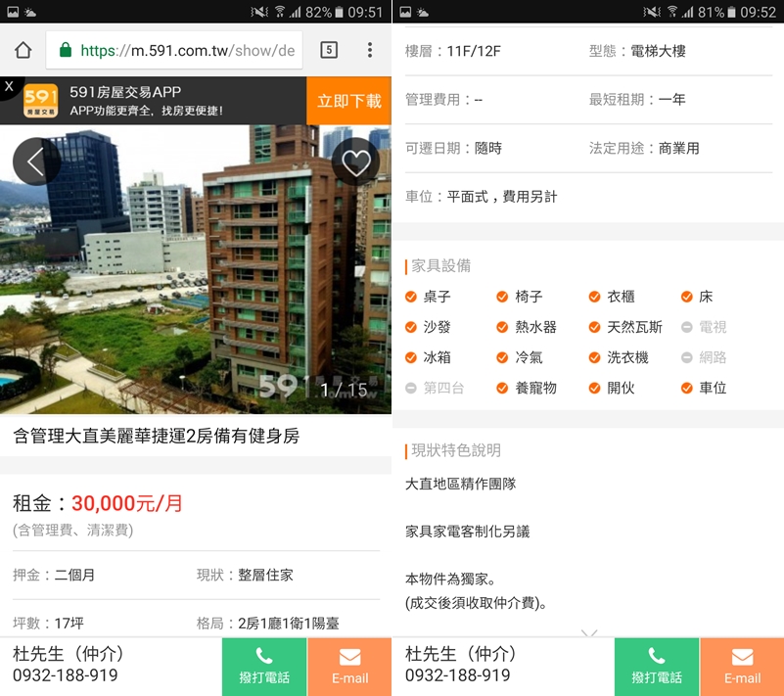Screen dimensions: 784x696
Task: Tap the green 撥打電話 button under the rent details
Action: (x=264, y=667)
